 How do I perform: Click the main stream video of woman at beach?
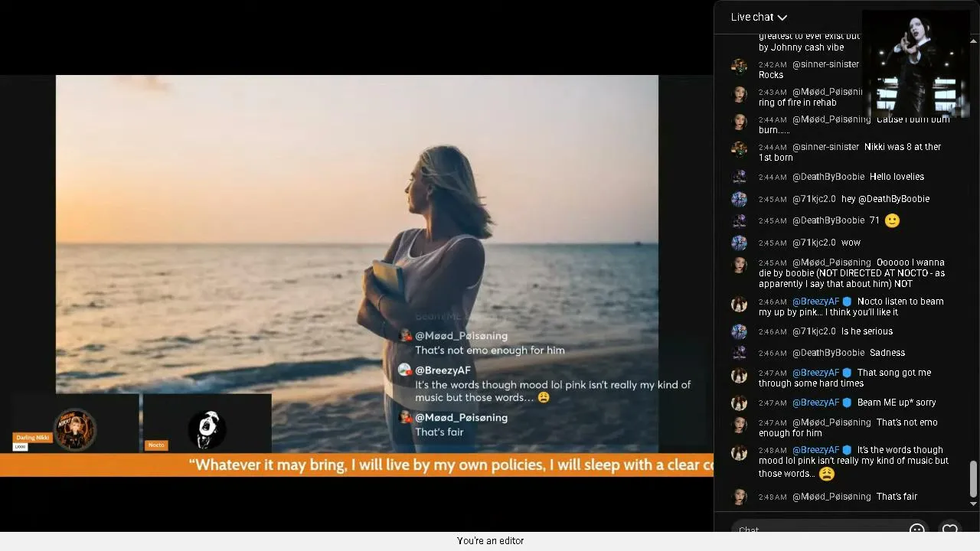point(357,264)
